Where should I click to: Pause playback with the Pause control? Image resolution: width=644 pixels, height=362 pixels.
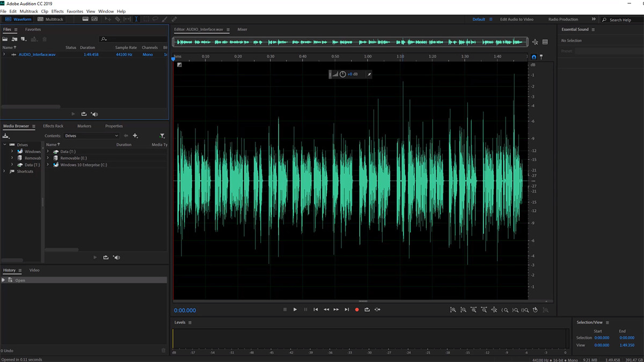point(305,309)
